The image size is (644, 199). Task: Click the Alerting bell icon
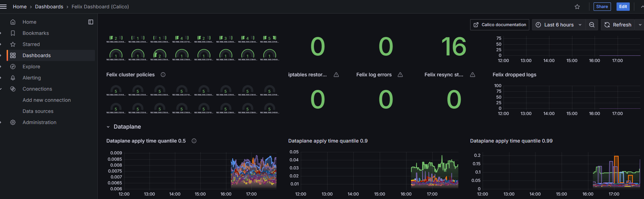[x=13, y=78]
